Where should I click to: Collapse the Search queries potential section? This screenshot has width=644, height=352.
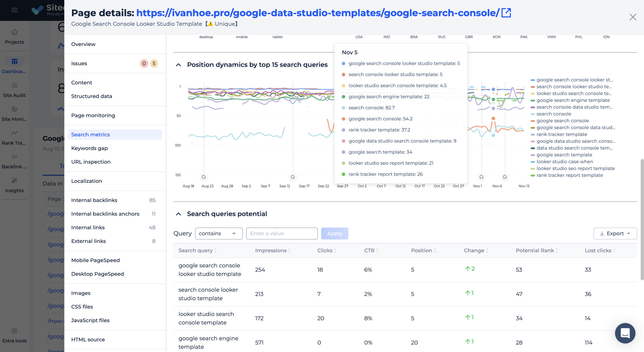coord(178,214)
